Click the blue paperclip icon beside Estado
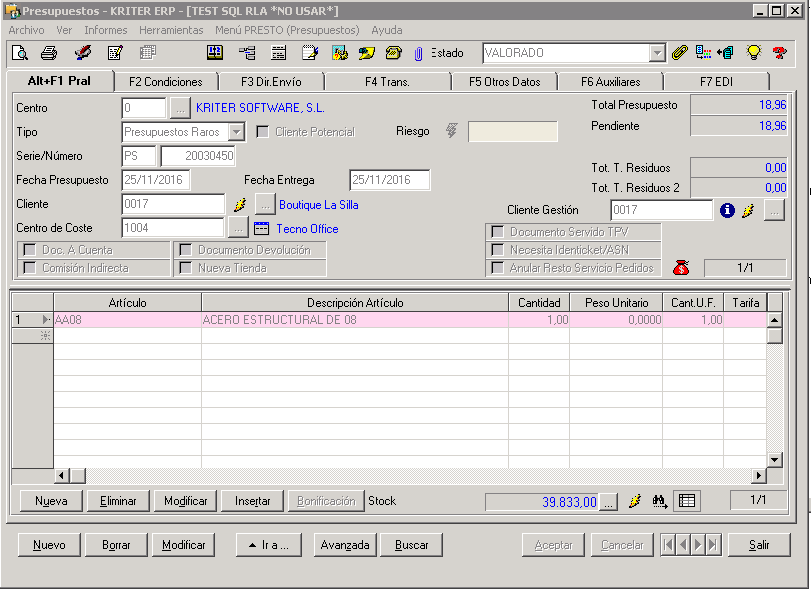This screenshot has width=811, height=589. tap(418, 53)
